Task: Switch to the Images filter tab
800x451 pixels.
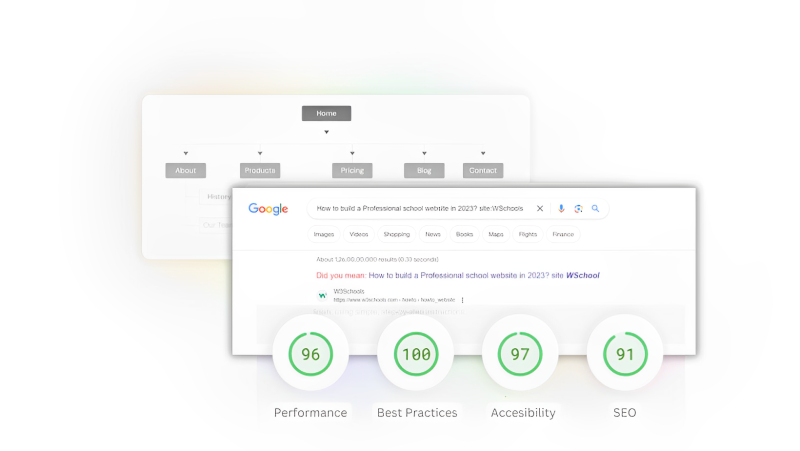Action: (323, 234)
